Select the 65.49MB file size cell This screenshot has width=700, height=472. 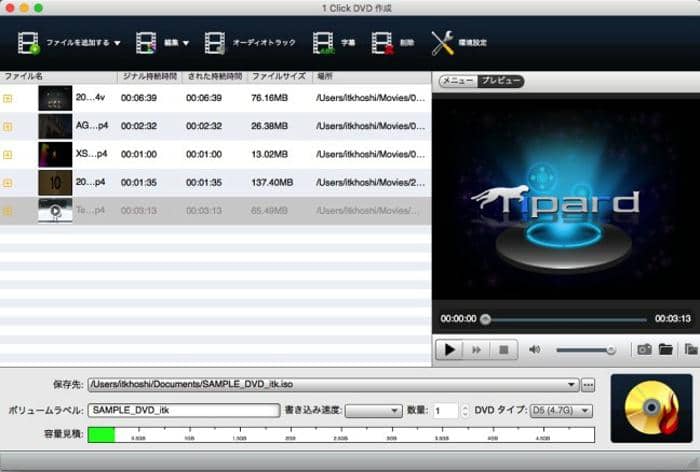tap(269, 210)
